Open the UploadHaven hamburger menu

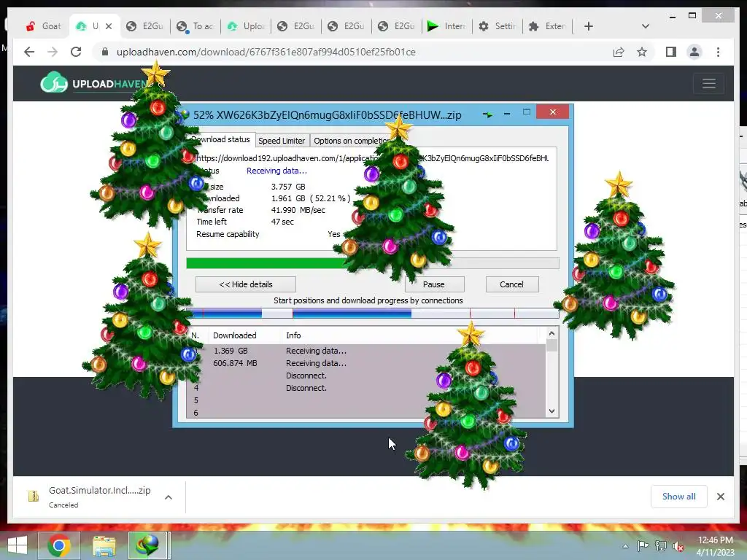709,83
